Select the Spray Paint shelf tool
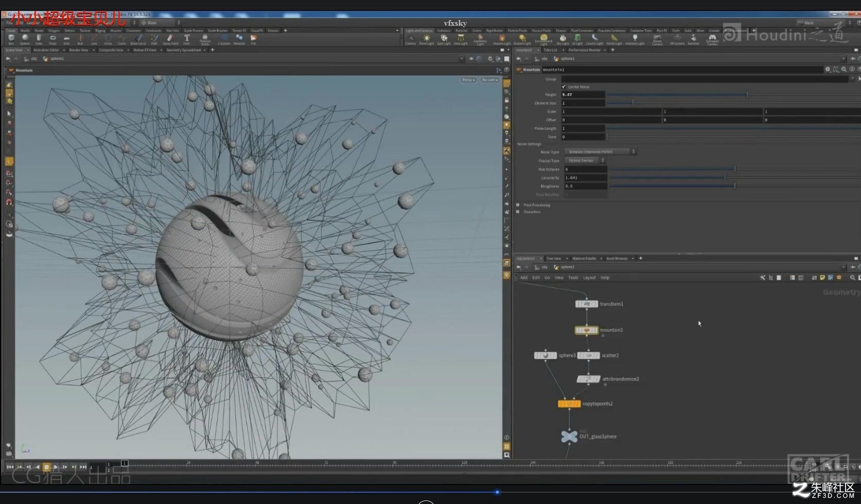Viewport: 861px width, 504px height. (x=170, y=40)
